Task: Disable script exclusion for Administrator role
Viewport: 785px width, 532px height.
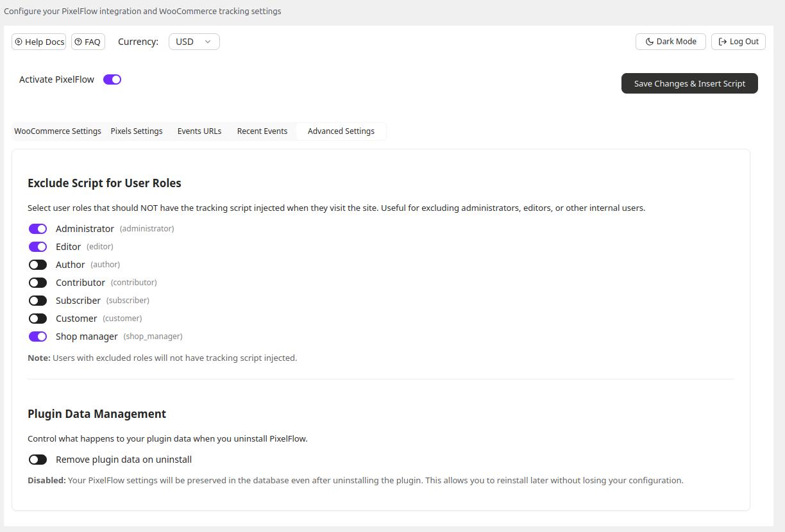Action: tap(38, 229)
